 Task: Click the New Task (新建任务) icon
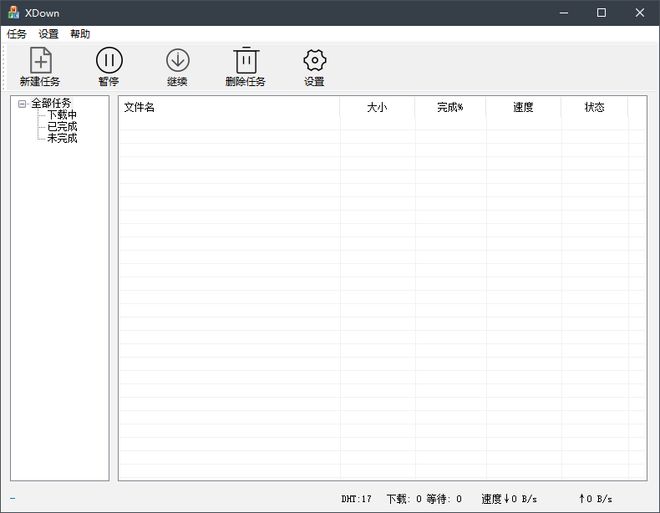[x=40, y=61]
